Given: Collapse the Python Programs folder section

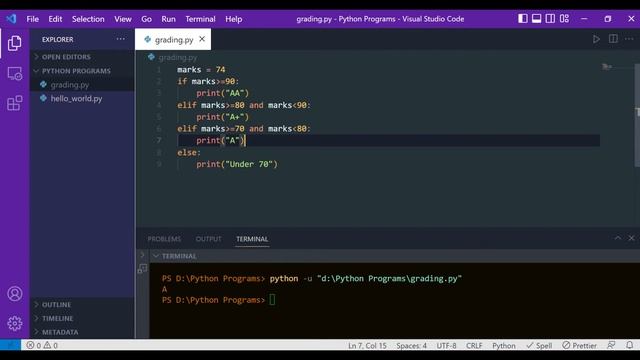Looking at the screenshot, I should pyautogui.click(x=82, y=71).
